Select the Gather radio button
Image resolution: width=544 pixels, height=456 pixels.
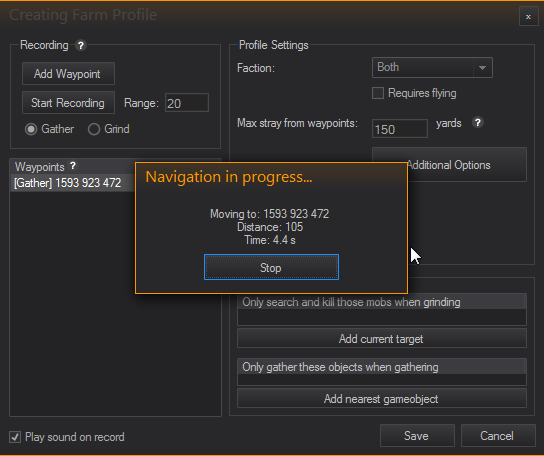31,129
